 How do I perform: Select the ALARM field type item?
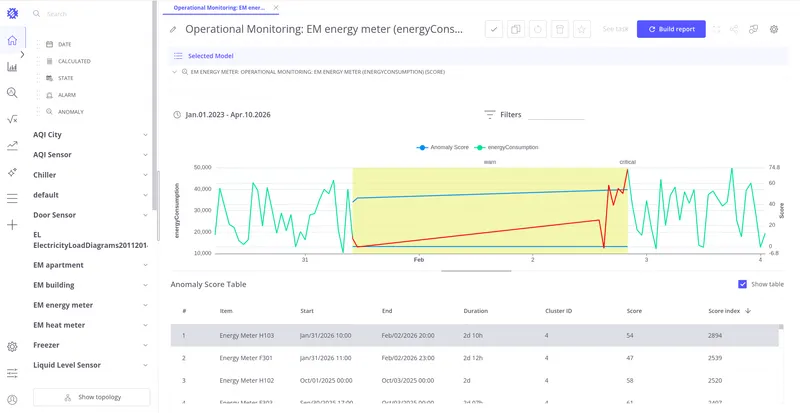(61, 95)
